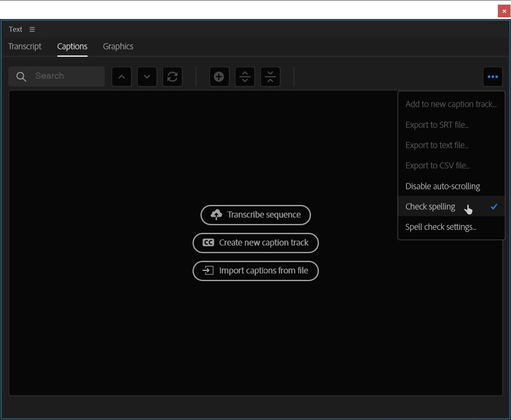511x420 pixels.
Task: Open the three-dot options menu
Action: [493, 77]
